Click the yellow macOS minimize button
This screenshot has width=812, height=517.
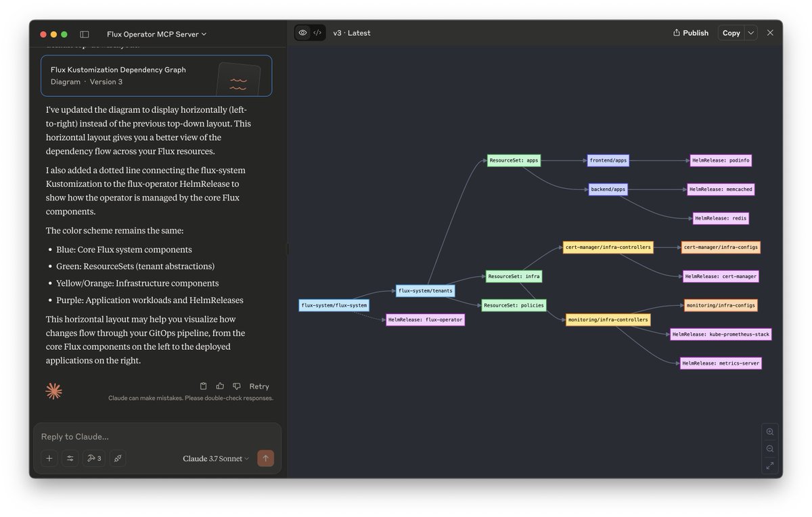tap(53, 35)
